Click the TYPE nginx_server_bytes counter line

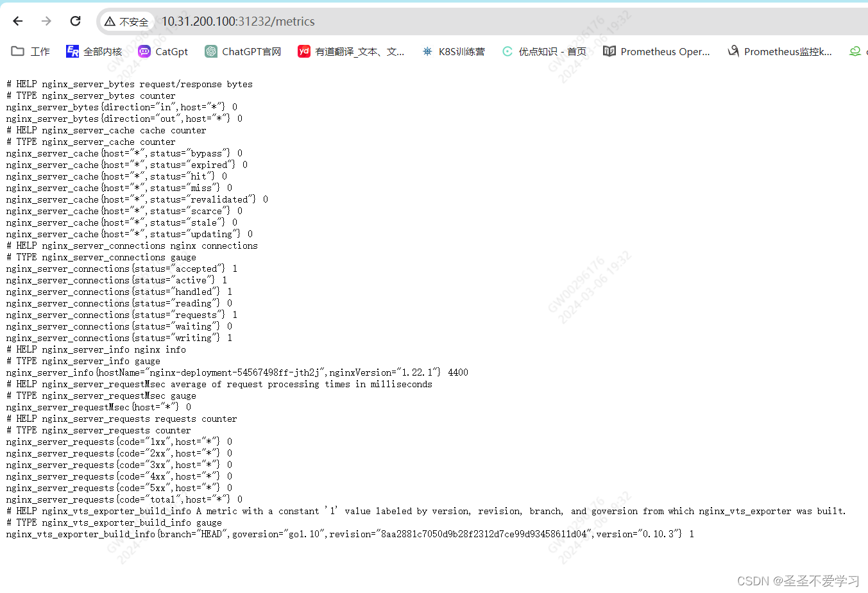coord(90,96)
